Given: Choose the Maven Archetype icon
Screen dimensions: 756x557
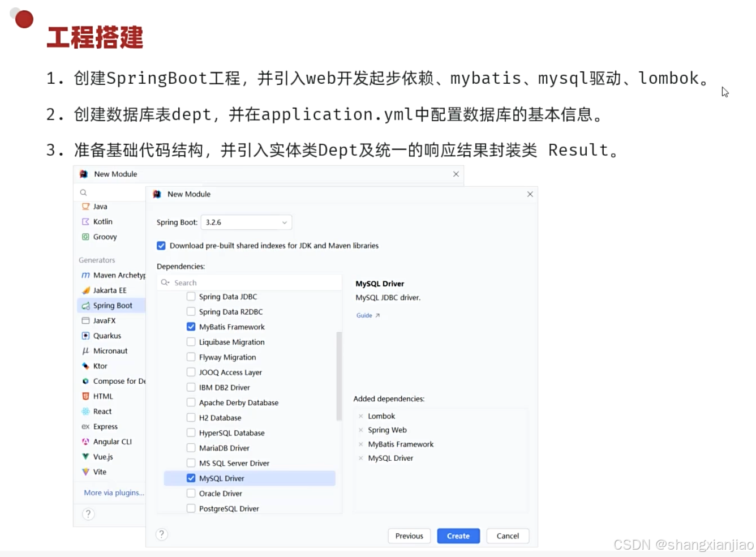Looking at the screenshot, I should [x=85, y=275].
